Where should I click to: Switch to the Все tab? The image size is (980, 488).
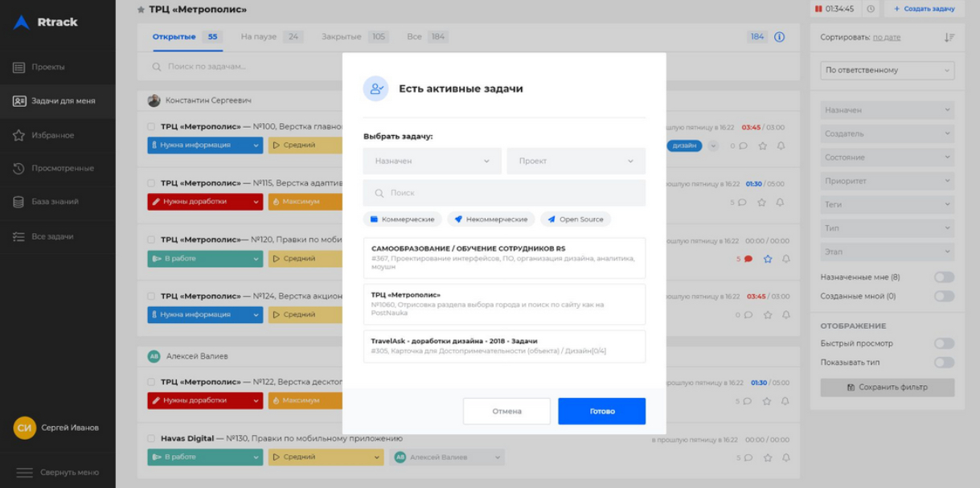pos(427,37)
